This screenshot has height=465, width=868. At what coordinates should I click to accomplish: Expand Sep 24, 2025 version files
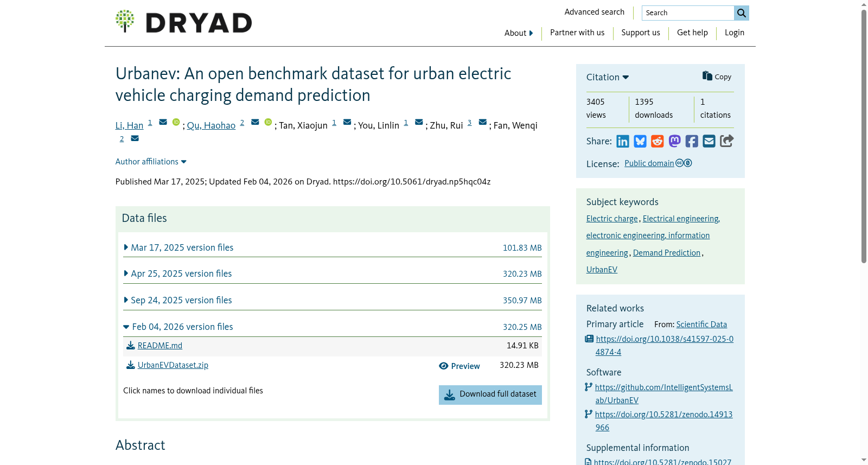(x=178, y=300)
